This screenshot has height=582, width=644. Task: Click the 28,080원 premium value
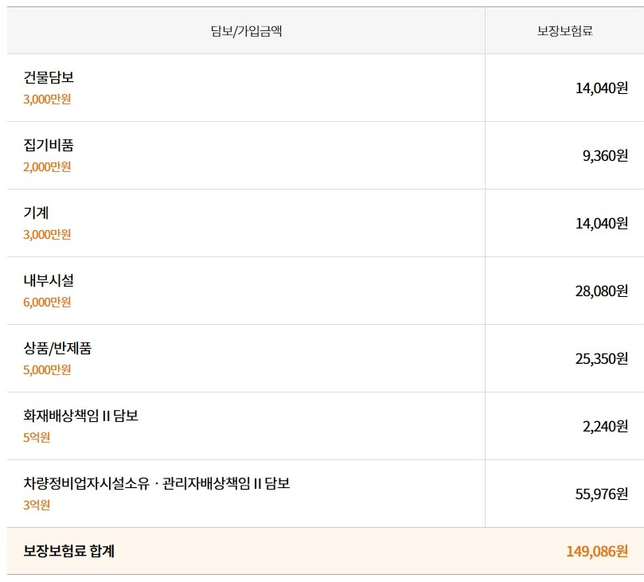coord(601,291)
